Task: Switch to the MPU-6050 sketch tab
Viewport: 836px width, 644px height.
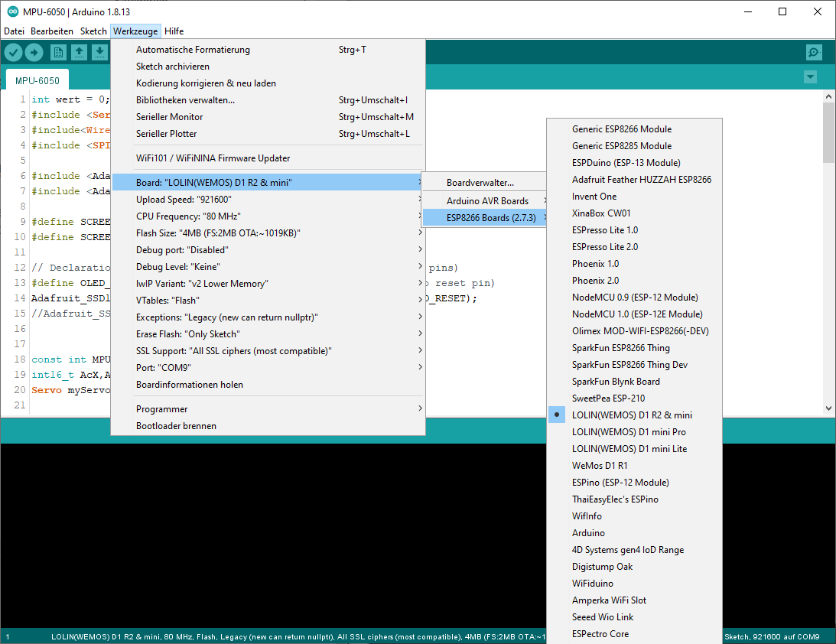Action: tap(37, 80)
